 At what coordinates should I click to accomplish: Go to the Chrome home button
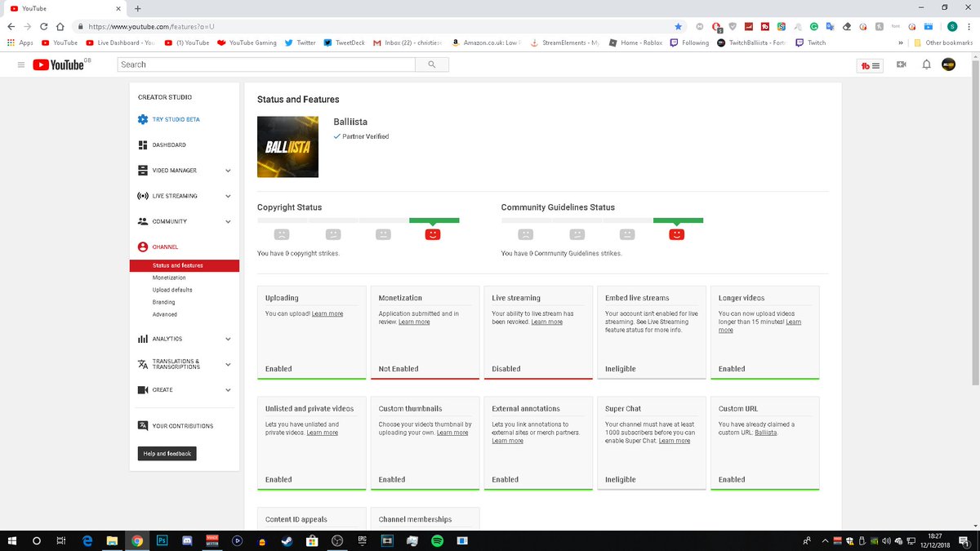(x=60, y=26)
